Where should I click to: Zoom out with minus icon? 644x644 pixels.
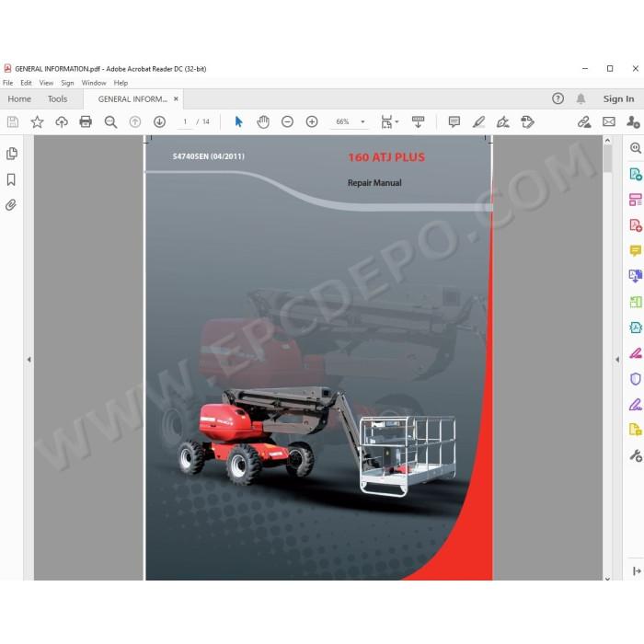click(x=287, y=122)
